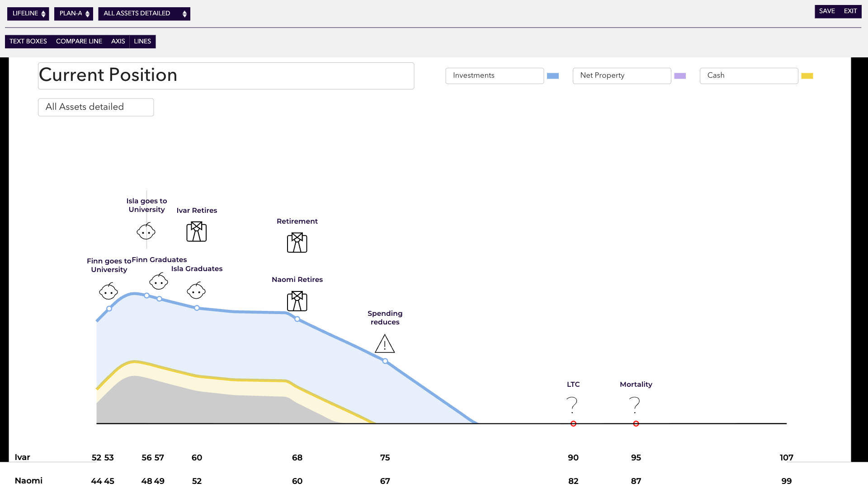Click the yellow Cash color swatch
The width and height of the screenshot is (868, 488).
click(x=807, y=76)
